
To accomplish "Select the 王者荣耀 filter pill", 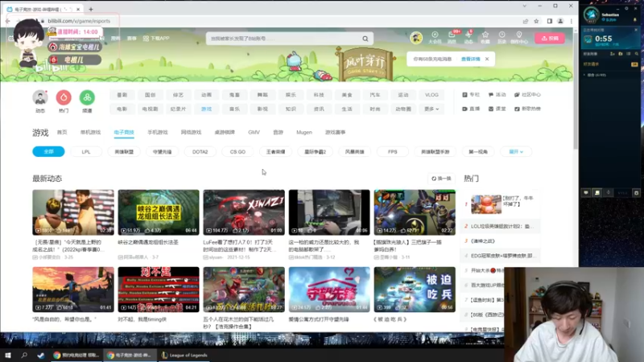I will click(x=275, y=152).
